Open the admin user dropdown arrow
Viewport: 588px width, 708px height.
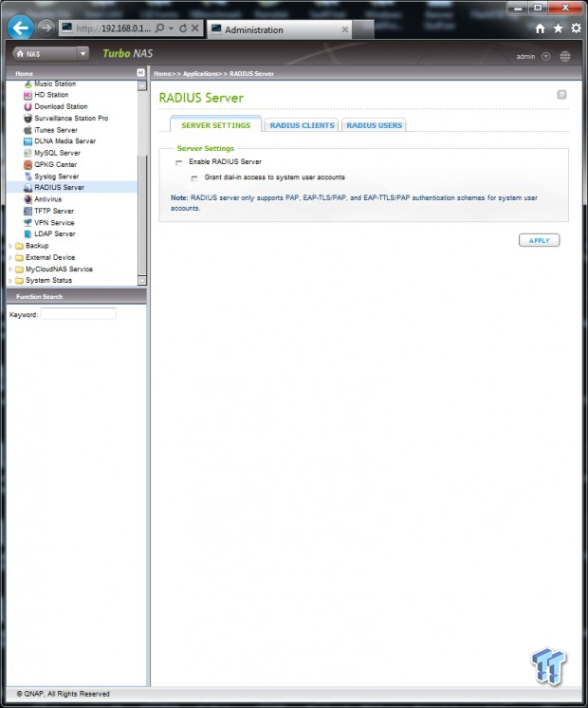pyautogui.click(x=546, y=56)
